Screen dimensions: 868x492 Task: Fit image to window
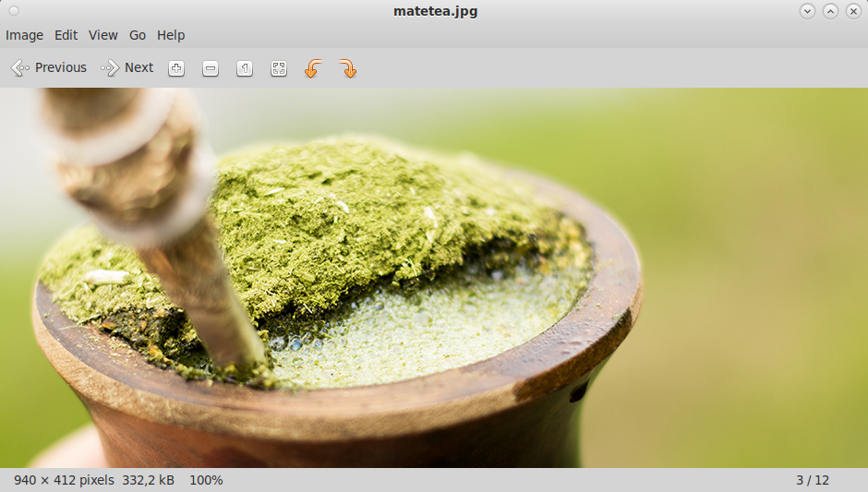click(279, 68)
